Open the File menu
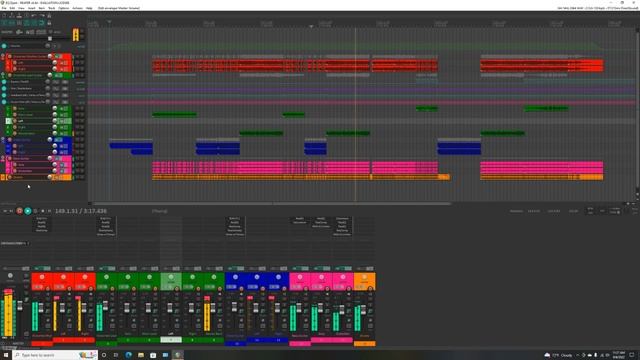The image size is (640, 360). (x=4, y=8)
